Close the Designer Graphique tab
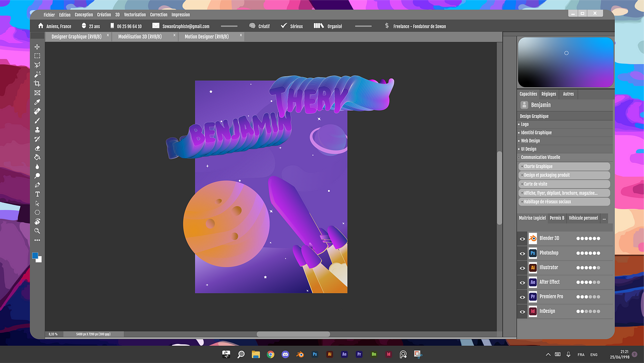This screenshot has width=644, height=363. coord(108,35)
